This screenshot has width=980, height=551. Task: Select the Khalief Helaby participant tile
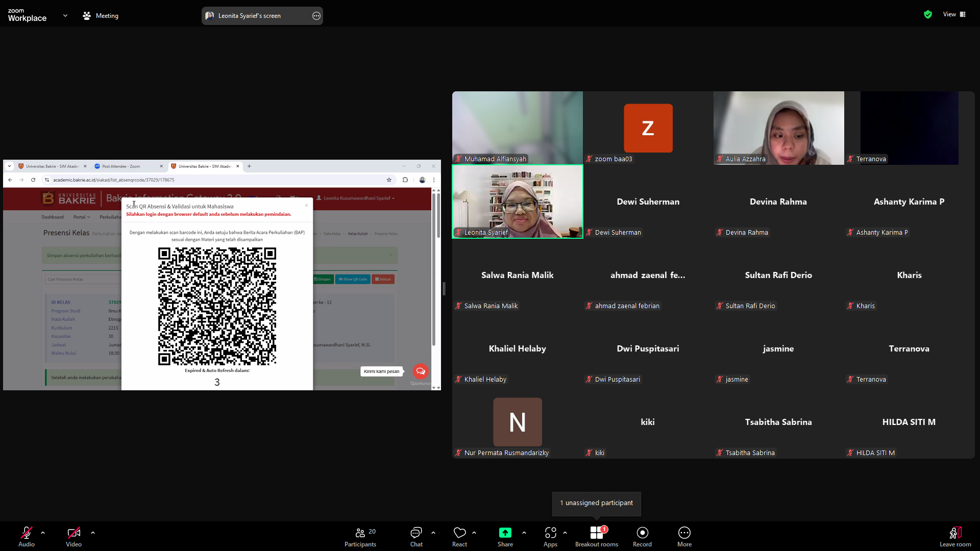pos(518,348)
